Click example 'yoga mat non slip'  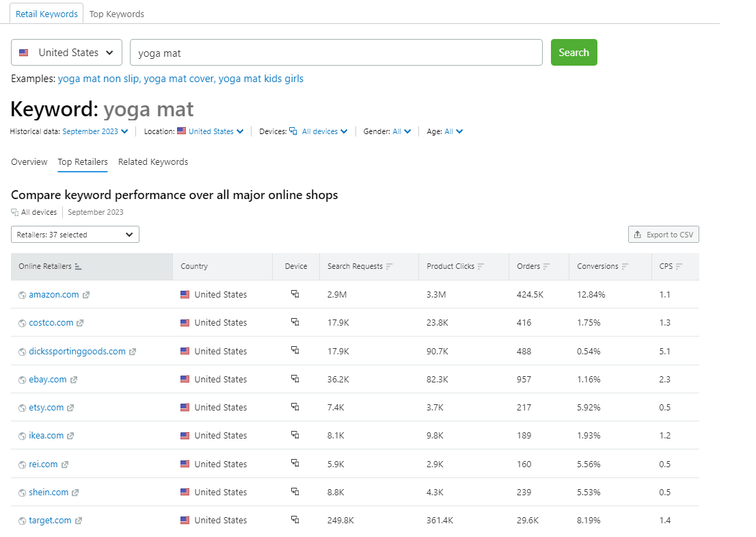pyautogui.click(x=98, y=79)
